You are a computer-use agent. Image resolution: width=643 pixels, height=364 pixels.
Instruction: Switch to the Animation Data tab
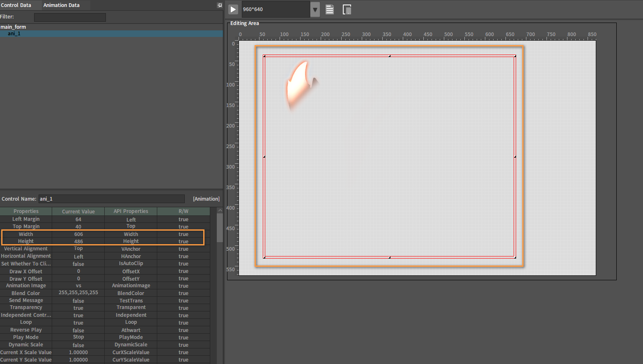click(62, 5)
